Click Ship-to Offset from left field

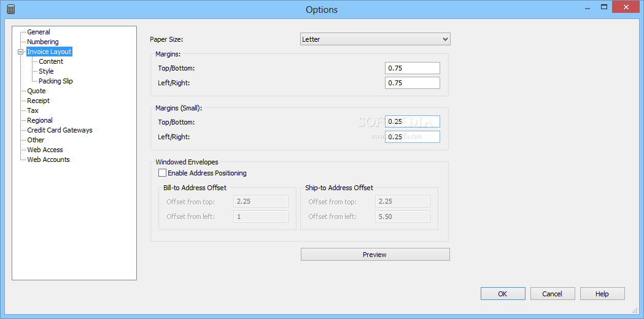[x=403, y=217]
